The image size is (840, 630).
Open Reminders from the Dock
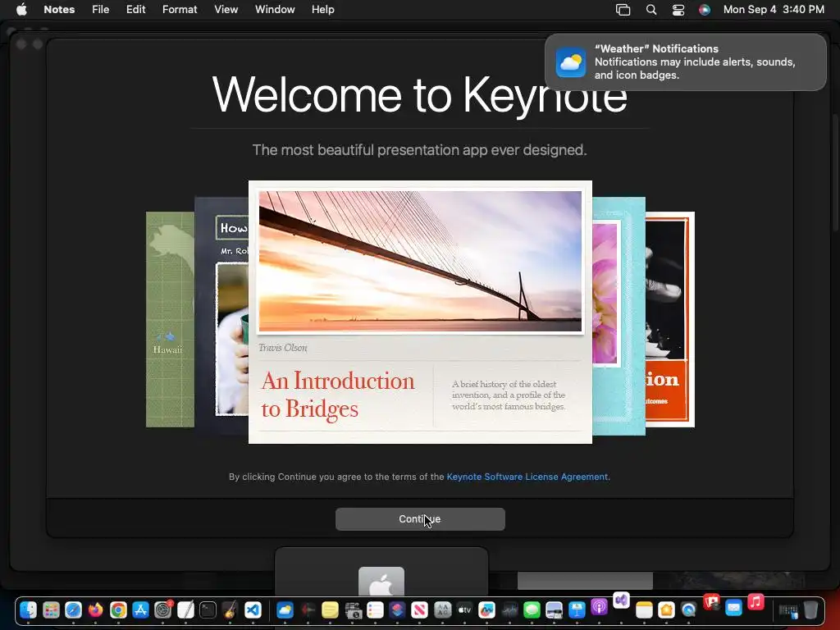(x=375, y=609)
